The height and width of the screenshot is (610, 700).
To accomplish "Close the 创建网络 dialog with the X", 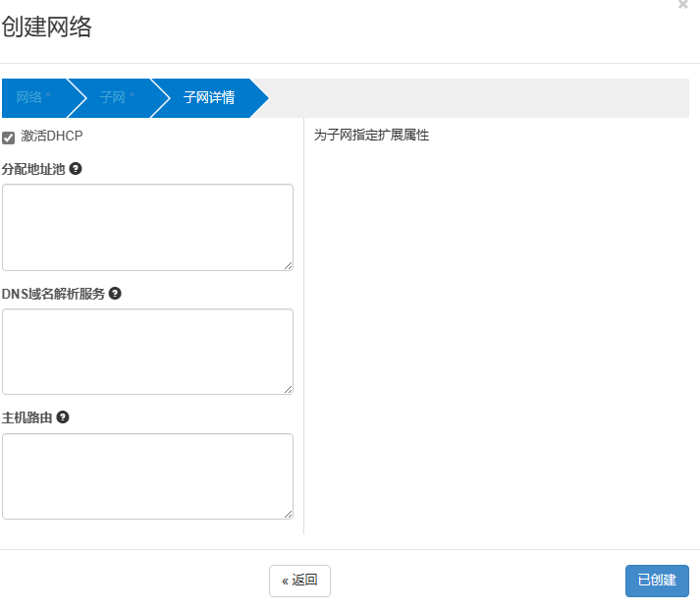I will (x=683, y=5).
